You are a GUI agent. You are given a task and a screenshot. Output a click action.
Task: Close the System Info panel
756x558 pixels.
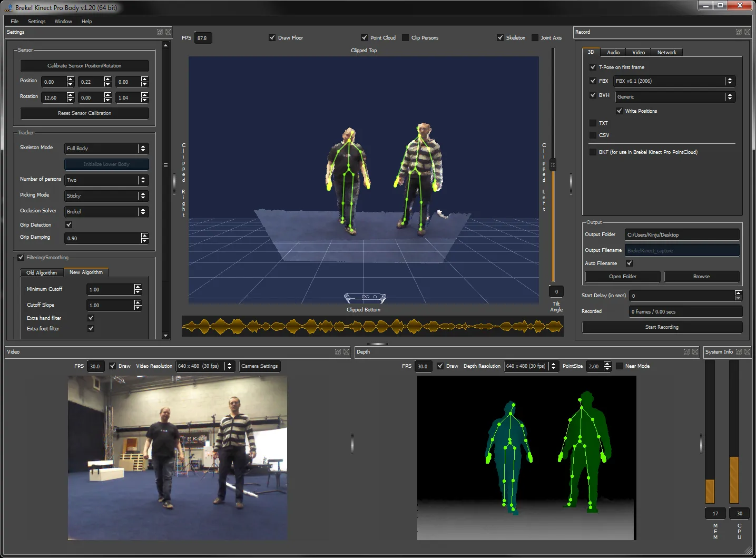(x=747, y=351)
